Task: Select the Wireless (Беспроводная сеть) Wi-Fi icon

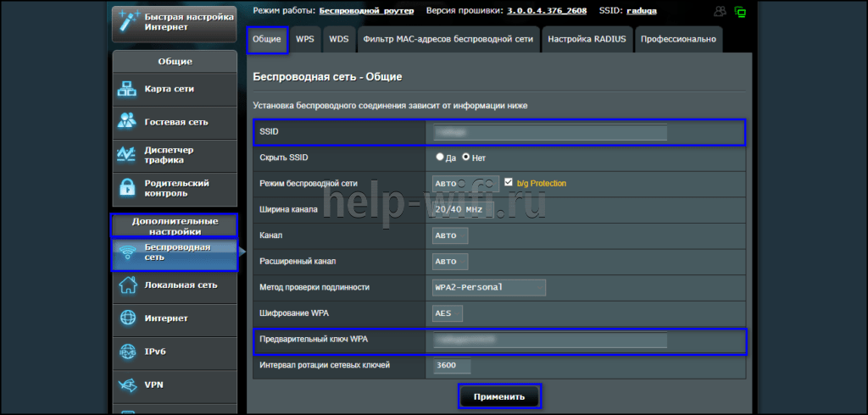Action: (127, 252)
